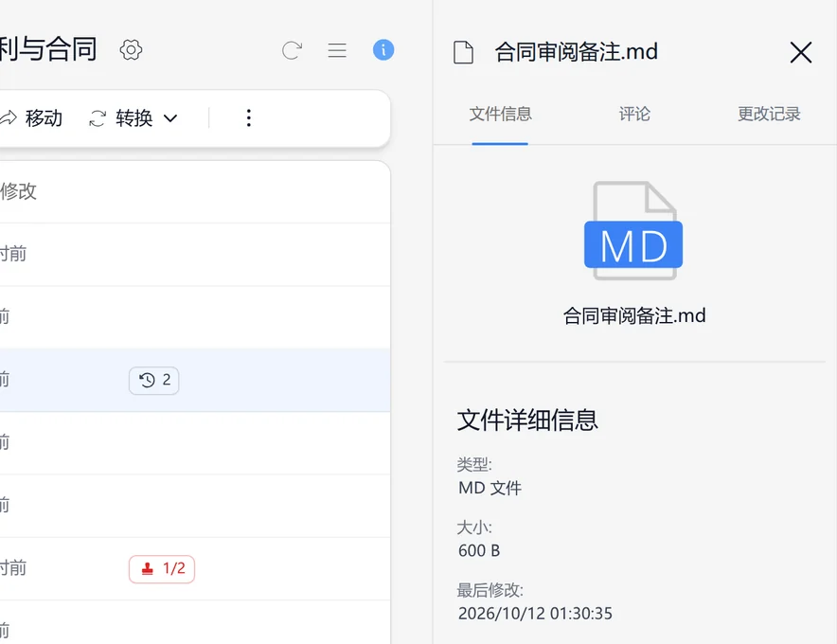Click the folder title 利与合同
The height and width of the screenshot is (644, 837).
coord(48,49)
